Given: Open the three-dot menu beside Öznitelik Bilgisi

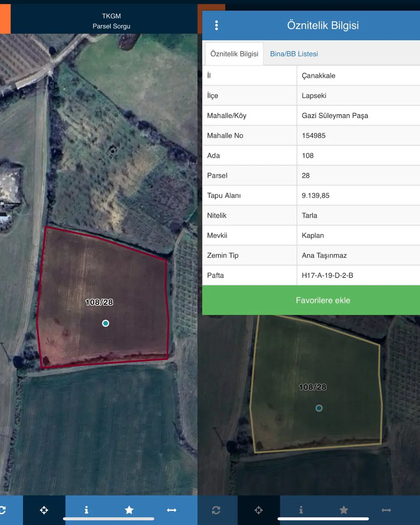Looking at the screenshot, I should [217, 25].
